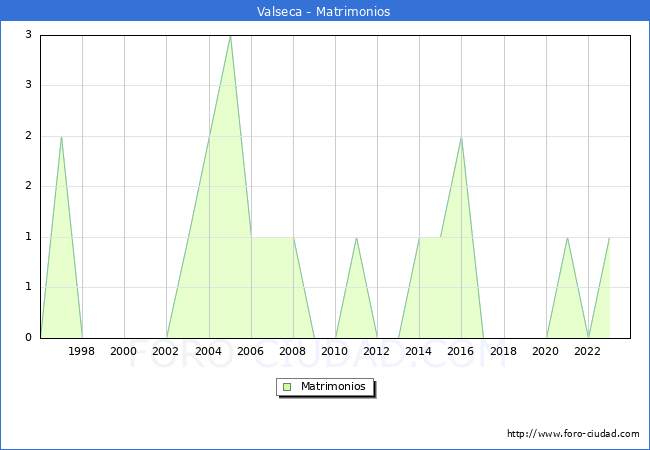
Task: Click the Valseca - Matrimonios chart title
Action: [324, 12]
